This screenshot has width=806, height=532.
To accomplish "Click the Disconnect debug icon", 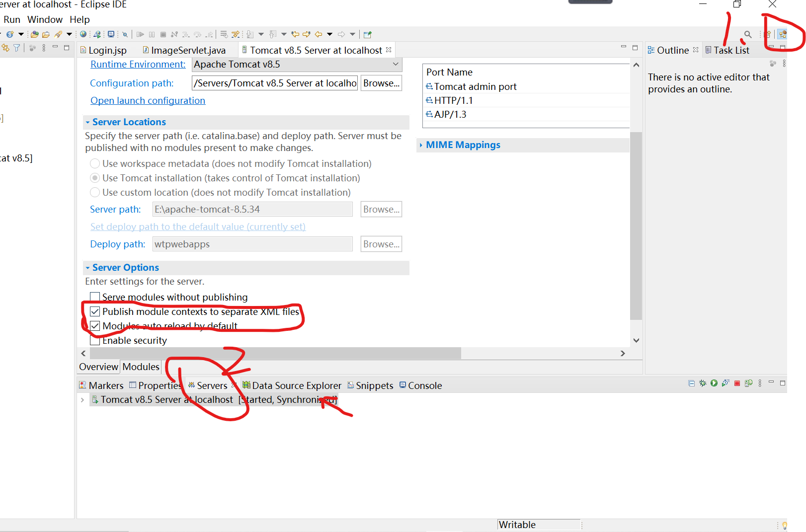I will pos(174,34).
